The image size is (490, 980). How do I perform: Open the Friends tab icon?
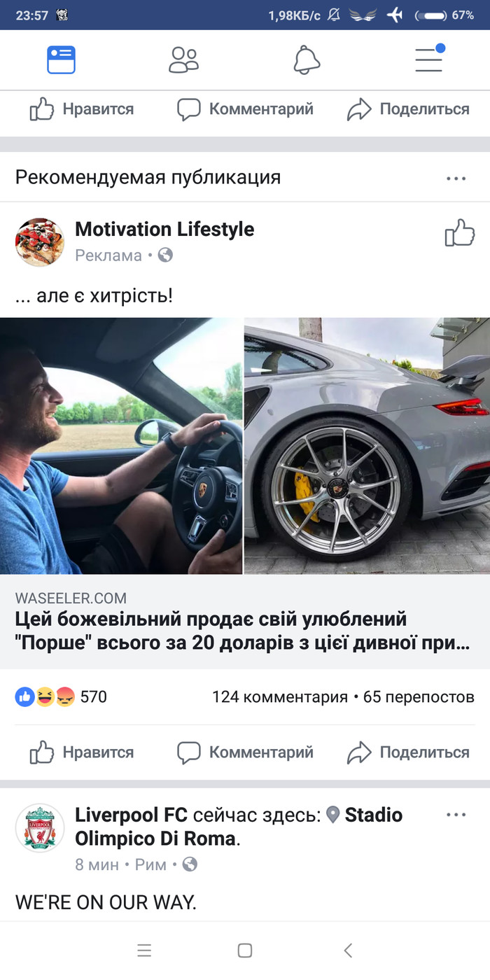tap(183, 60)
